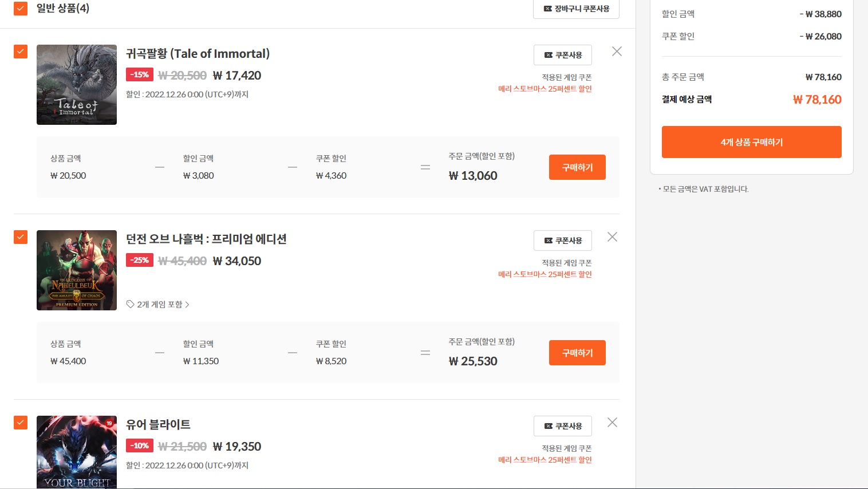The height and width of the screenshot is (489, 868).
Task: Expand 2개 게임 포함 bundle contents
Action: [x=158, y=305]
